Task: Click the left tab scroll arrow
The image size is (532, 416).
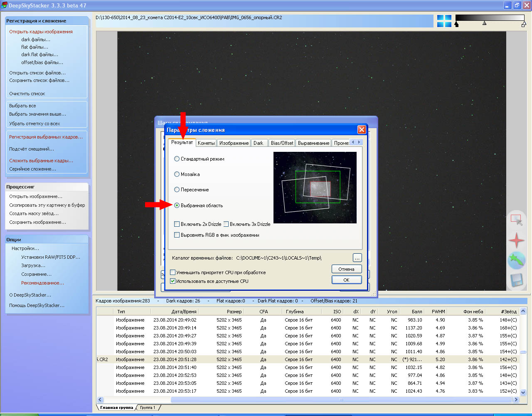Action: tap(353, 142)
